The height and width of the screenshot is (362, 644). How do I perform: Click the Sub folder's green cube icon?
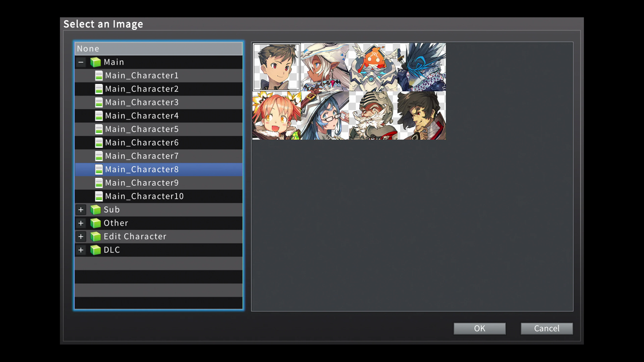[96, 210]
